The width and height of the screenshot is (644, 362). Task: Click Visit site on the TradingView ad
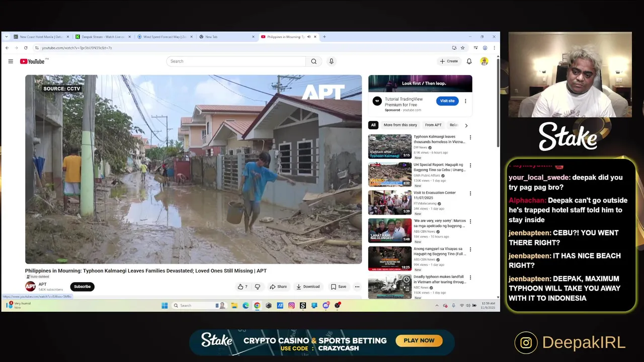tap(447, 101)
